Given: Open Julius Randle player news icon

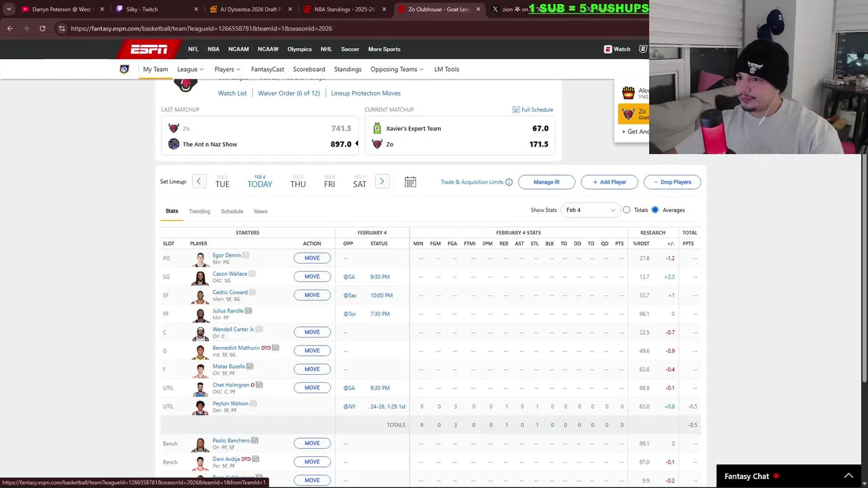Looking at the screenshot, I should click(248, 311).
